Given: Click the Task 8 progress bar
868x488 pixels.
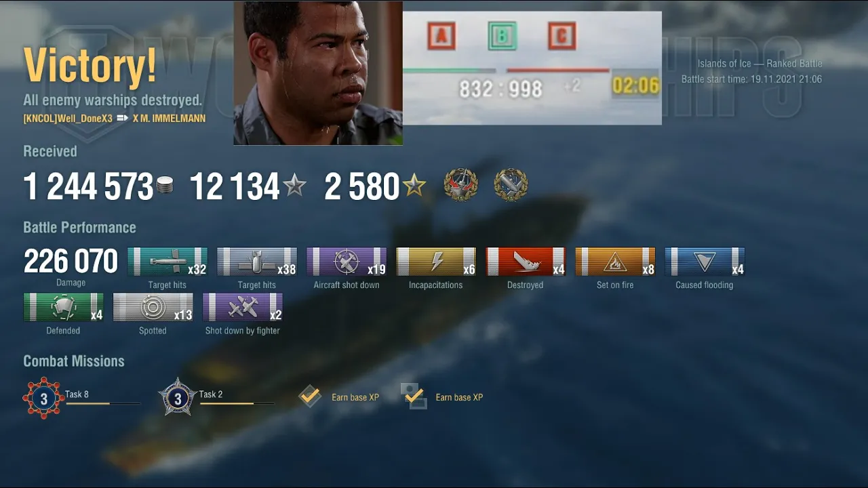Looking at the screenshot, I should click(x=103, y=403).
